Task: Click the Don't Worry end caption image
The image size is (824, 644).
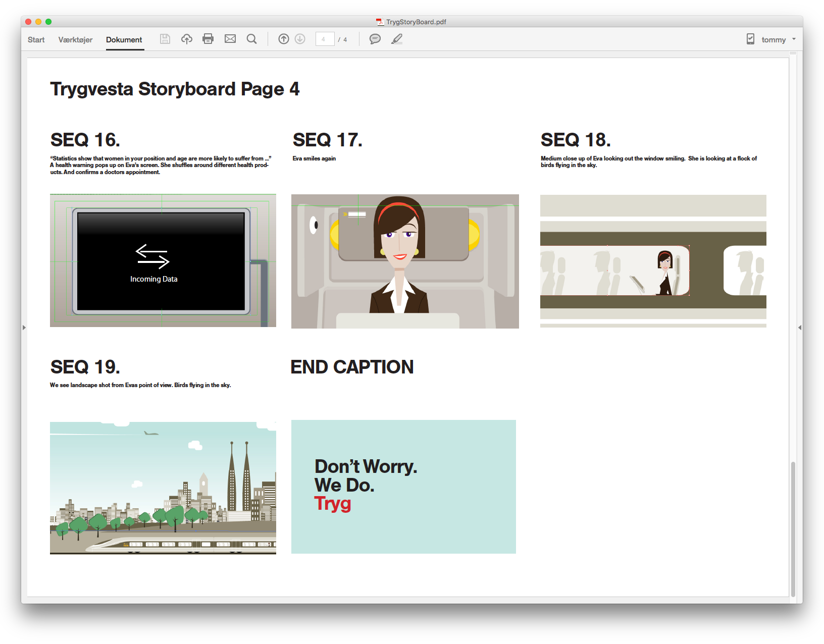Action: coord(403,487)
